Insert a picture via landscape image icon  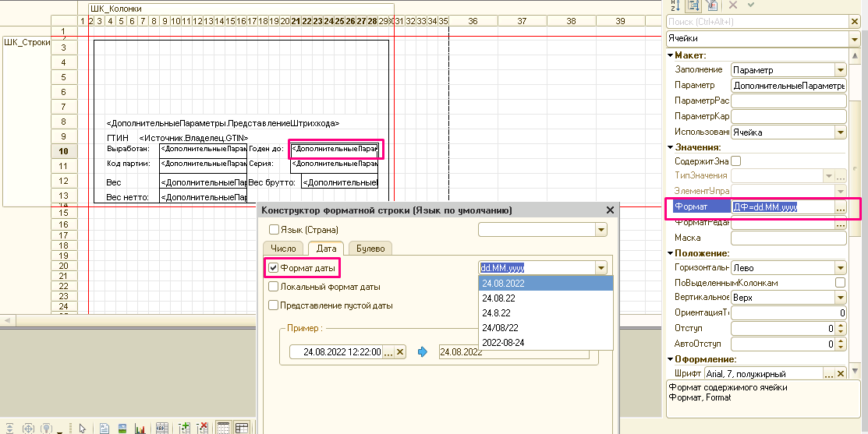coord(122,428)
